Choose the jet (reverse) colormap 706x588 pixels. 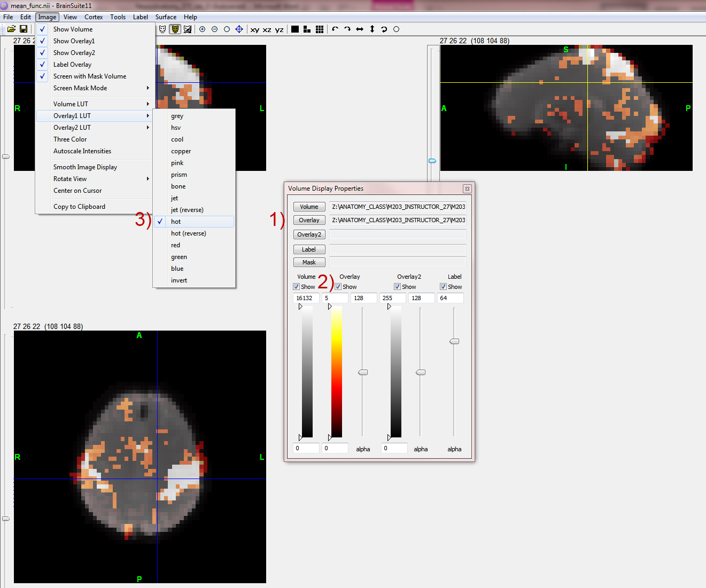pos(194,210)
